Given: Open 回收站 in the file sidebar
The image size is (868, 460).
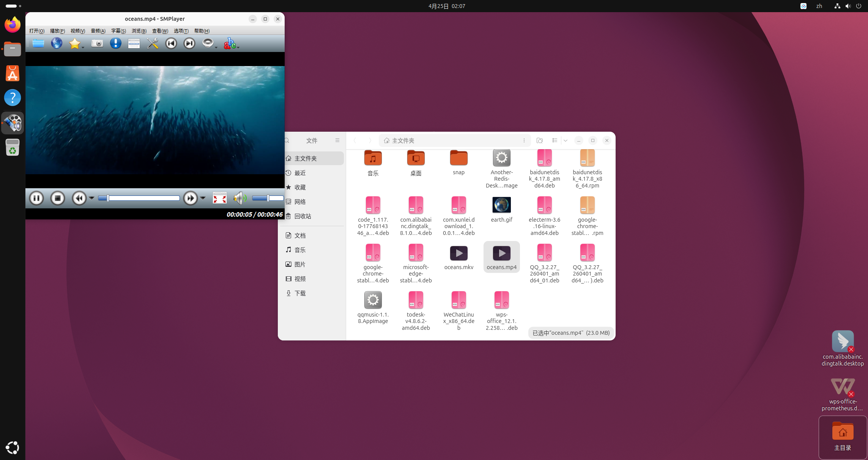Looking at the screenshot, I should pyautogui.click(x=302, y=216).
